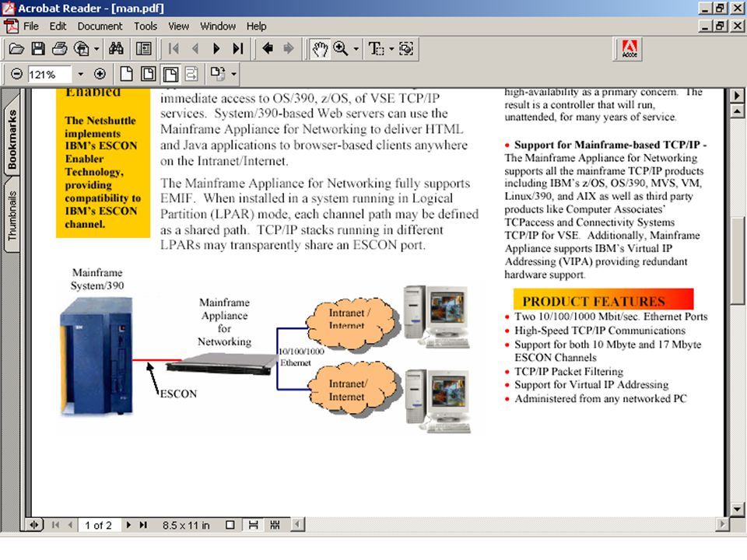Switch to Continuous page layout
This screenshot has width=747, height=560.
(253, 525)
